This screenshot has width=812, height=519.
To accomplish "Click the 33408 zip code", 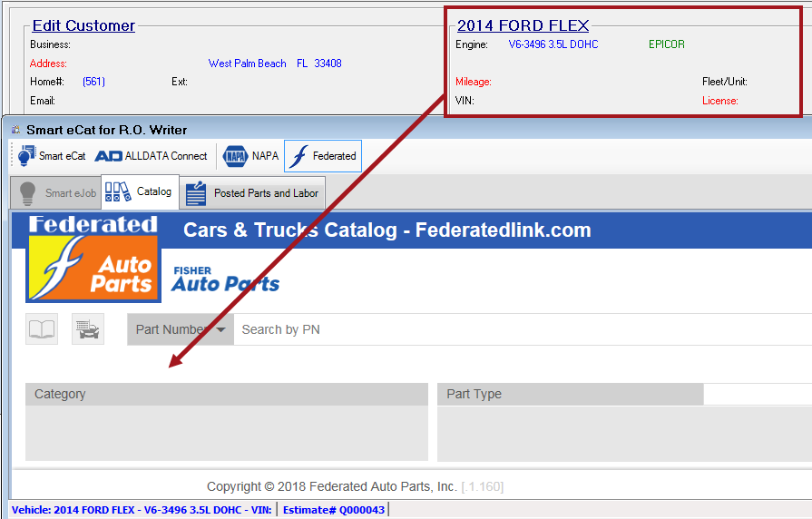I will (x=328, y=64).
